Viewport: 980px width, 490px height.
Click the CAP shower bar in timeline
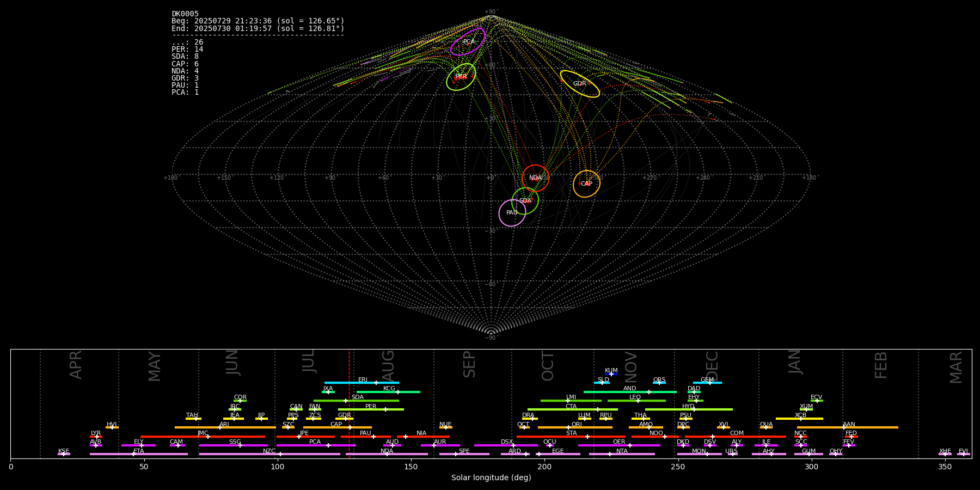coord(338,427)
